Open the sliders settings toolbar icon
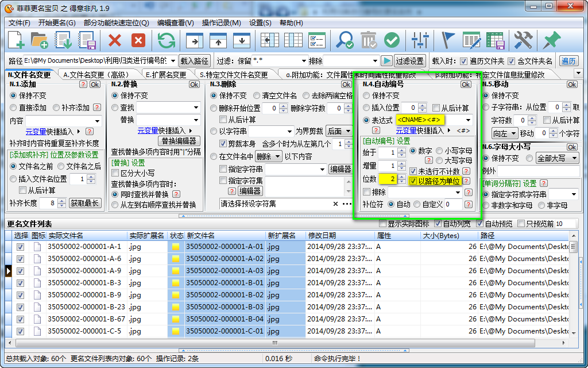588x368 pixels. coord(420,40)
